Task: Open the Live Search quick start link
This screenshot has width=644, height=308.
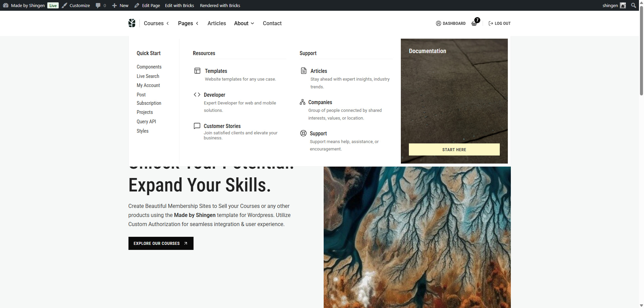Action: click(x=148, y=76)
